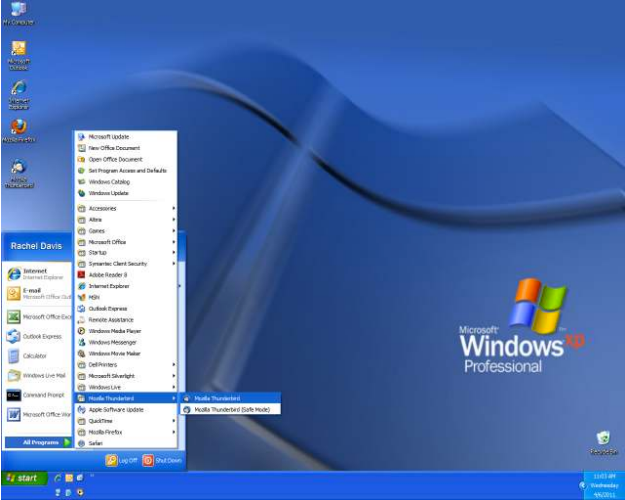Open Windows Messenger in All Programs
This screenshot has height=500, width=625.
(126, 342)
